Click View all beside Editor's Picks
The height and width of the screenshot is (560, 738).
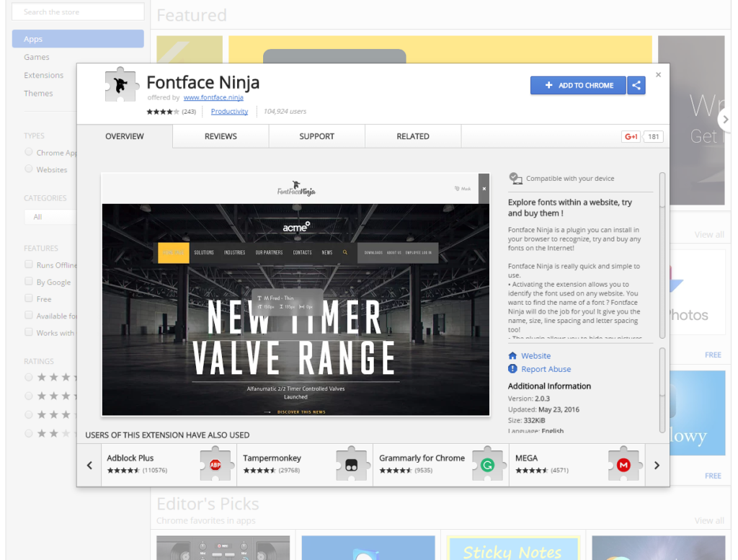pyautogui.click(x=709, y=520)
